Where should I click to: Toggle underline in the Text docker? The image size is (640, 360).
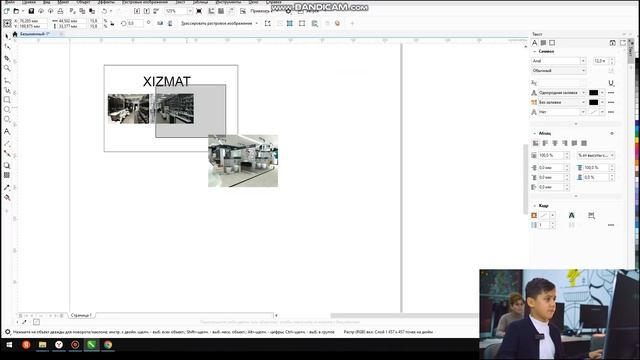611,83
